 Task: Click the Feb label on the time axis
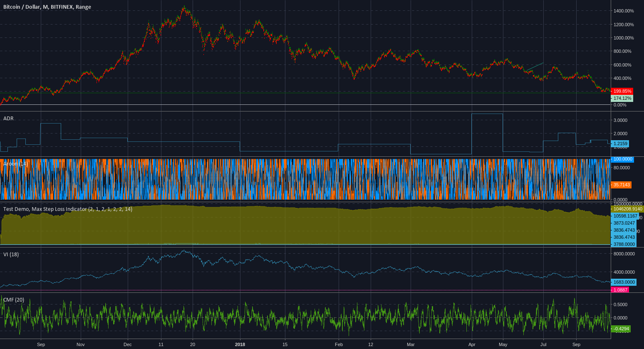point(338,344)
